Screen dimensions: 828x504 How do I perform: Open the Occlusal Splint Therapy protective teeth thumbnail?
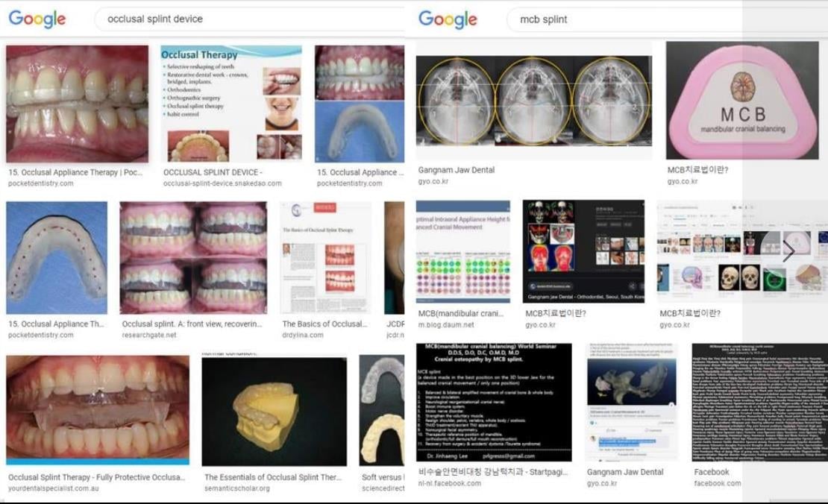tap(98, 410)
